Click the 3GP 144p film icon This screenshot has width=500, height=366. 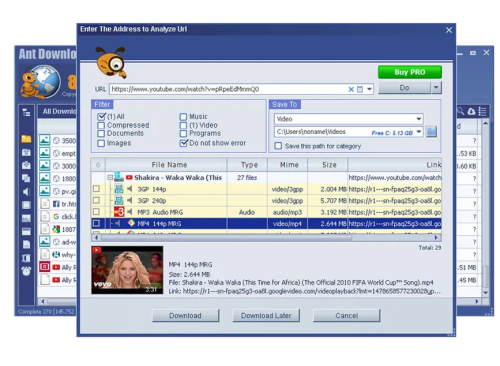pyautogui.click(x=119, y=189)
